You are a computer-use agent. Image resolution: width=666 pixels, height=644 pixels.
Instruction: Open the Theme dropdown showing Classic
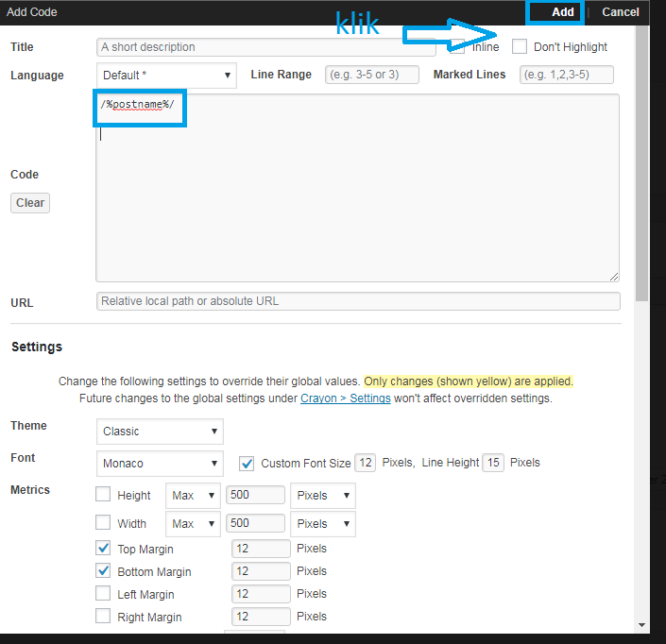click(160, 432)
